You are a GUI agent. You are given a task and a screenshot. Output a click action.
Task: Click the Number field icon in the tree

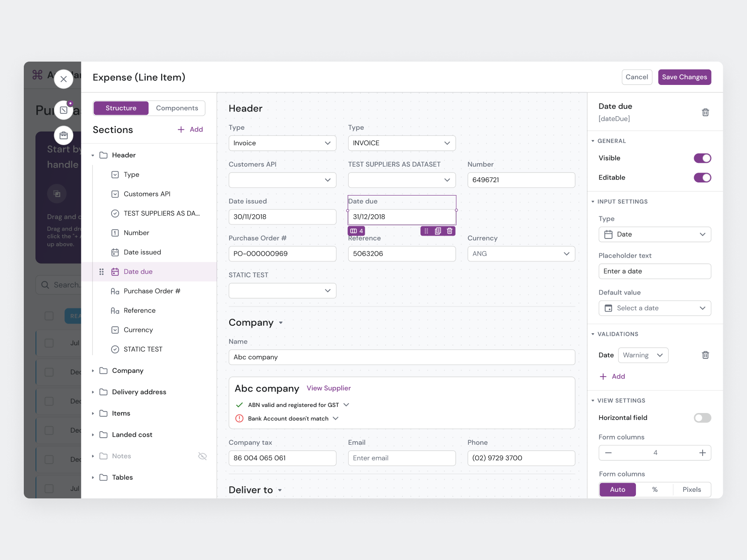[x=115, y=233]
